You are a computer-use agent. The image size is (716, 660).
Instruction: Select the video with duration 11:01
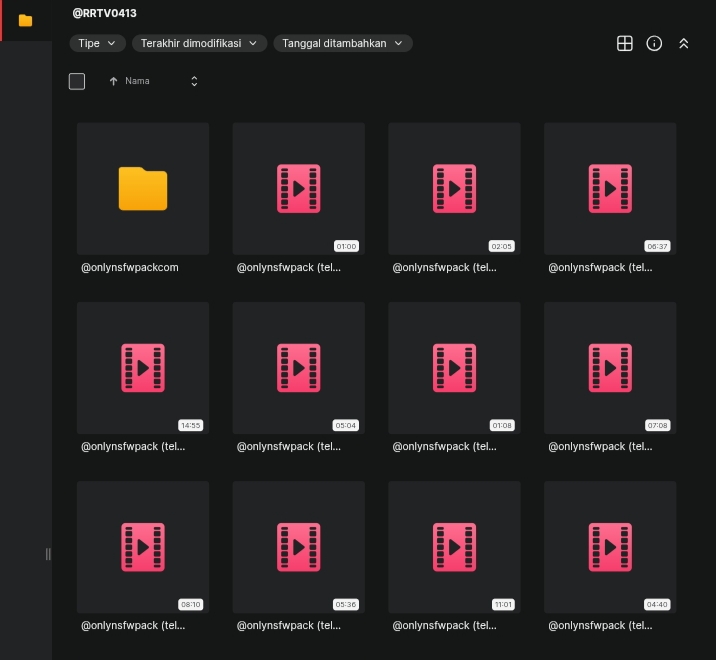(x=454, y=547)
